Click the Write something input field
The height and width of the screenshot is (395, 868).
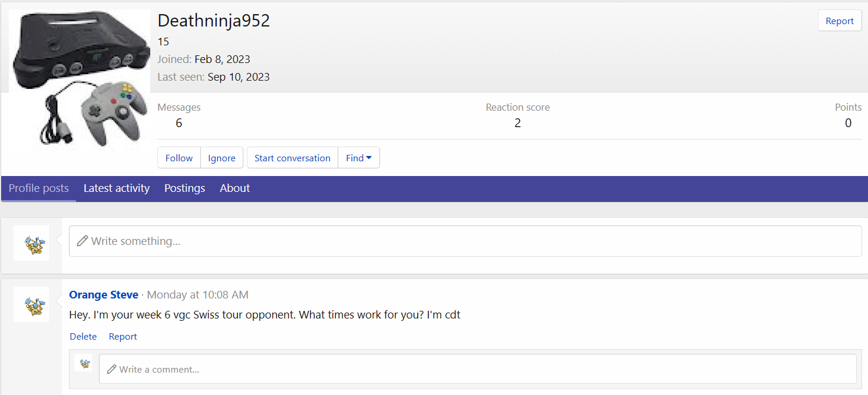tap(465, 241)
